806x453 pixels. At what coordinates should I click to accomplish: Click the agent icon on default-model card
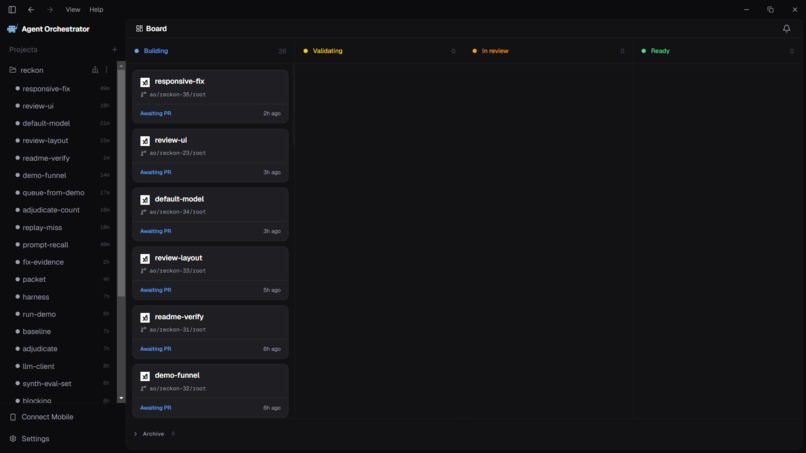tap(145, 200)
